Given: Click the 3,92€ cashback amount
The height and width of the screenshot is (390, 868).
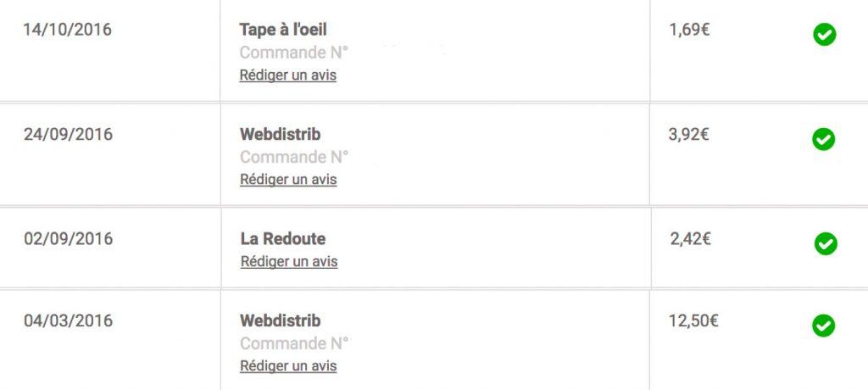Looking at the screenshot, I should (688, 134).
